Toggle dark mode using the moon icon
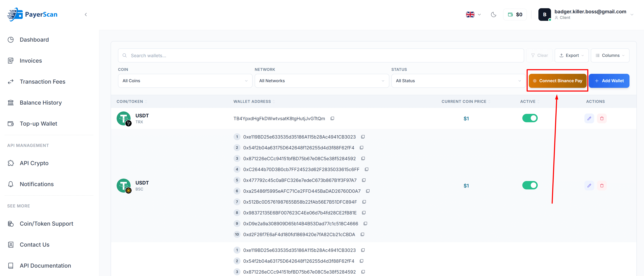 pyautogui.click(x=493, y=15)
